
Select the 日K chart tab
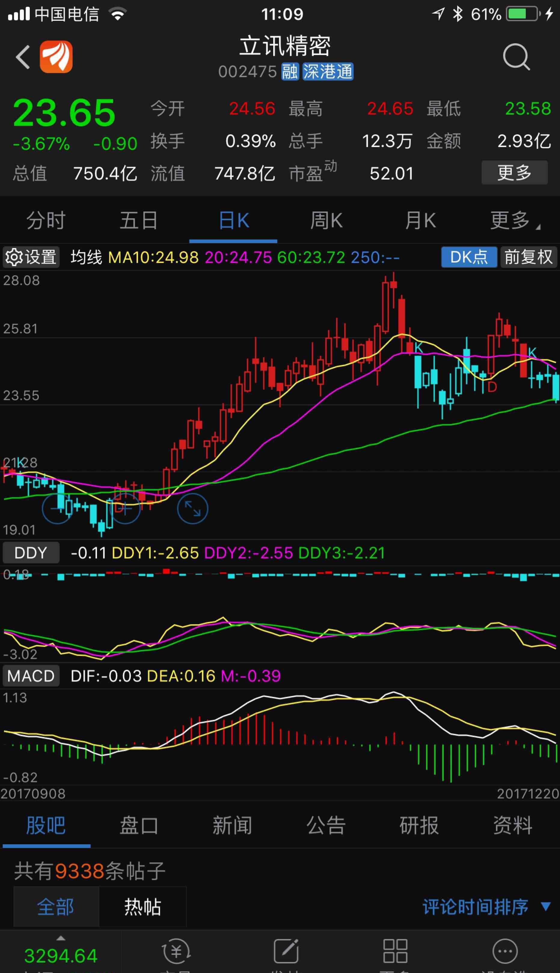234,220
